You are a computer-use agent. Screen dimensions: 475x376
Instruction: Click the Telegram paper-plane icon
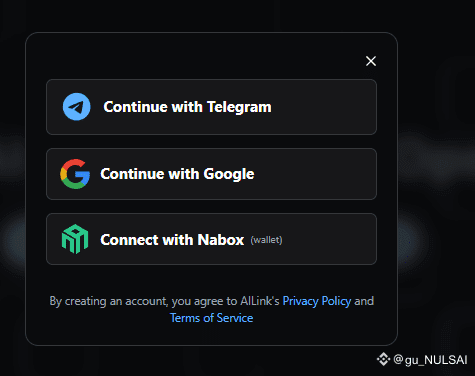[x=77, y=107]
